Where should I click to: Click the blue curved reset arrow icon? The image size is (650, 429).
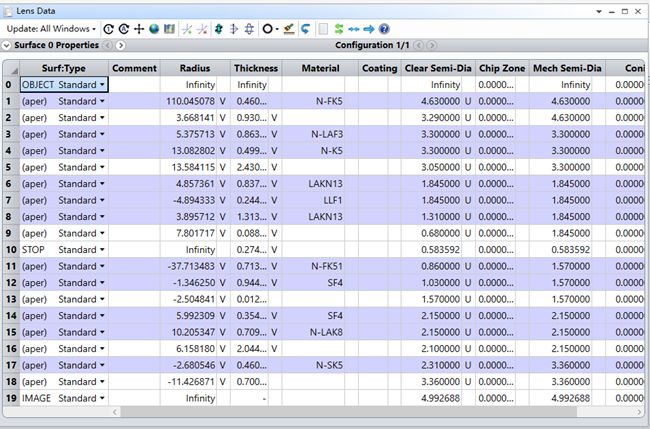click(305, 29)
